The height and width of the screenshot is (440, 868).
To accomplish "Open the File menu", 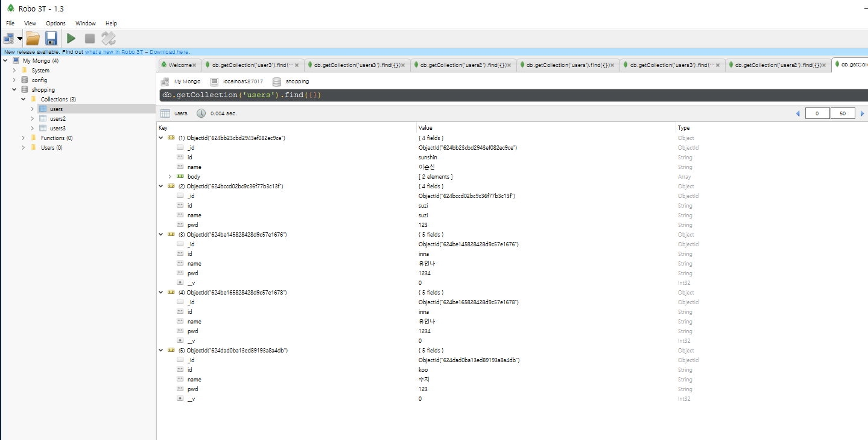I will (10, 24).
